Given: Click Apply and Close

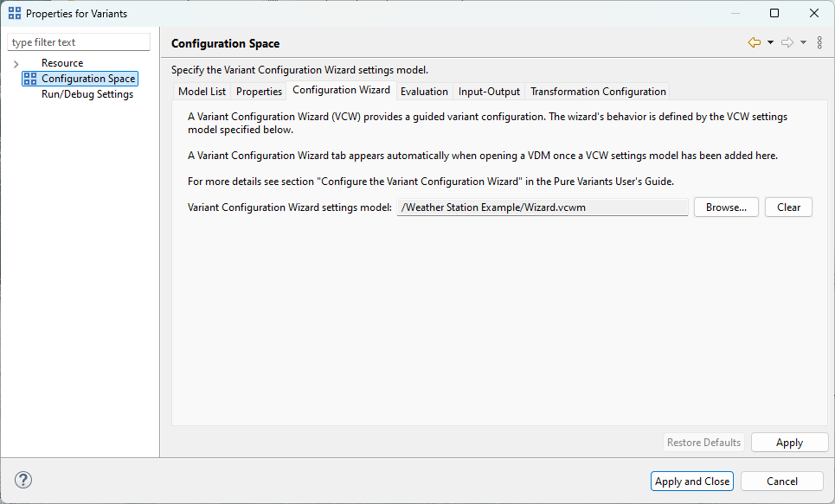Looking at the screenshot, I should (691, 481).
